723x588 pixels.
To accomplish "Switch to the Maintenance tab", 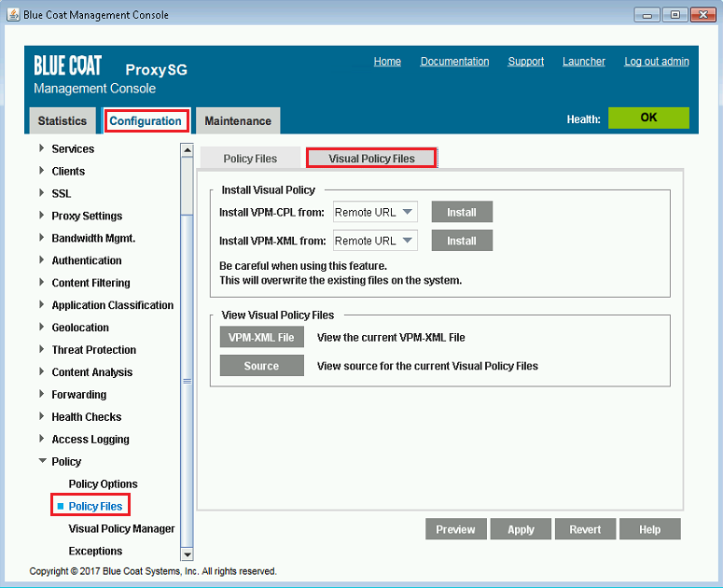I will [x=238, y=120].
